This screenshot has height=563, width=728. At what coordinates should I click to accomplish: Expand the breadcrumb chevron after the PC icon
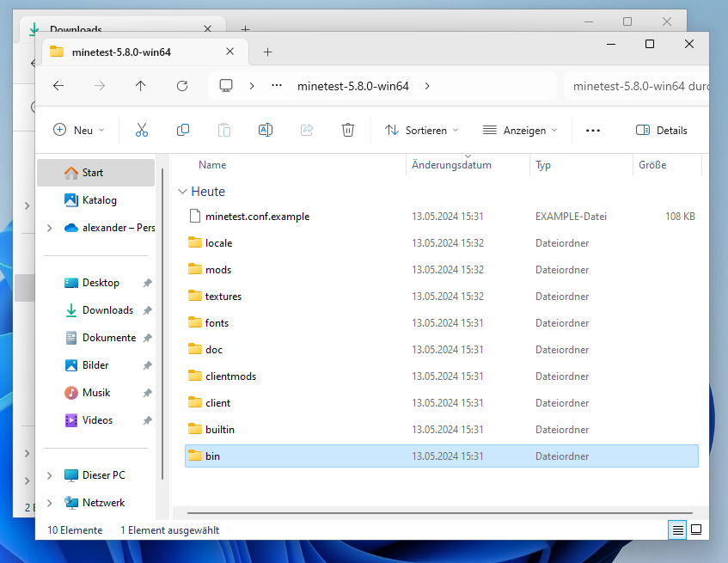252,86
